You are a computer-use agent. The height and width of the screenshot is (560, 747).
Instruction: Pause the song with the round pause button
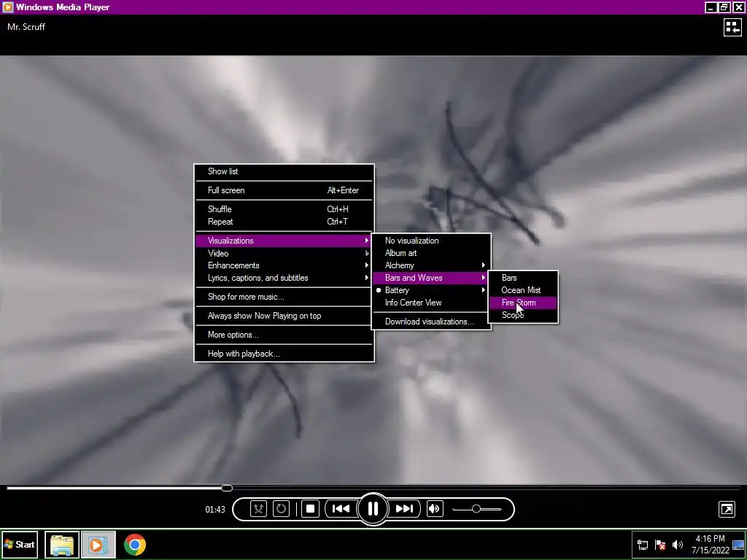coord(373,508)
